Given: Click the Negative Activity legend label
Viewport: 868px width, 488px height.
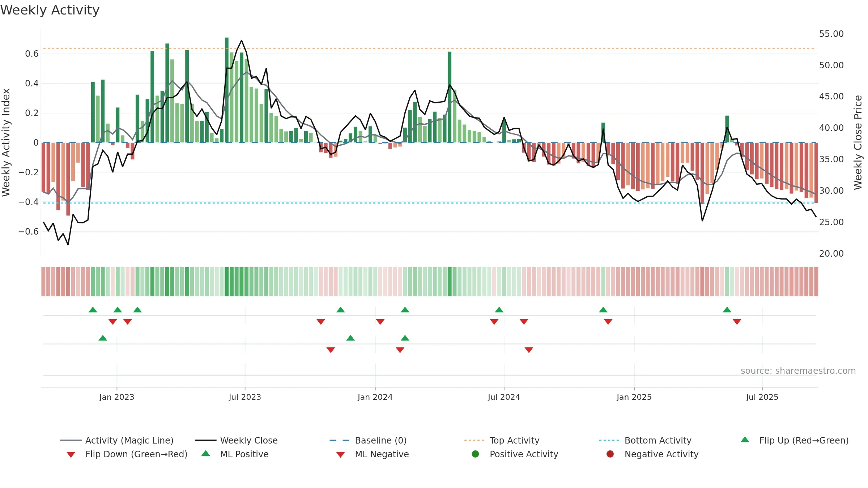Looking at the screenshot, I should pyautogui.click(x=661, y=454).
